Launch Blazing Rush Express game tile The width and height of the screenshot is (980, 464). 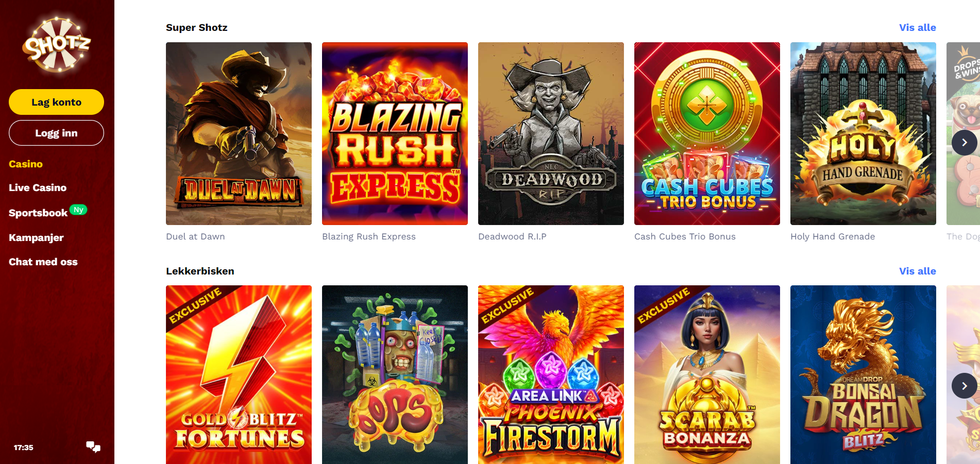395,133
